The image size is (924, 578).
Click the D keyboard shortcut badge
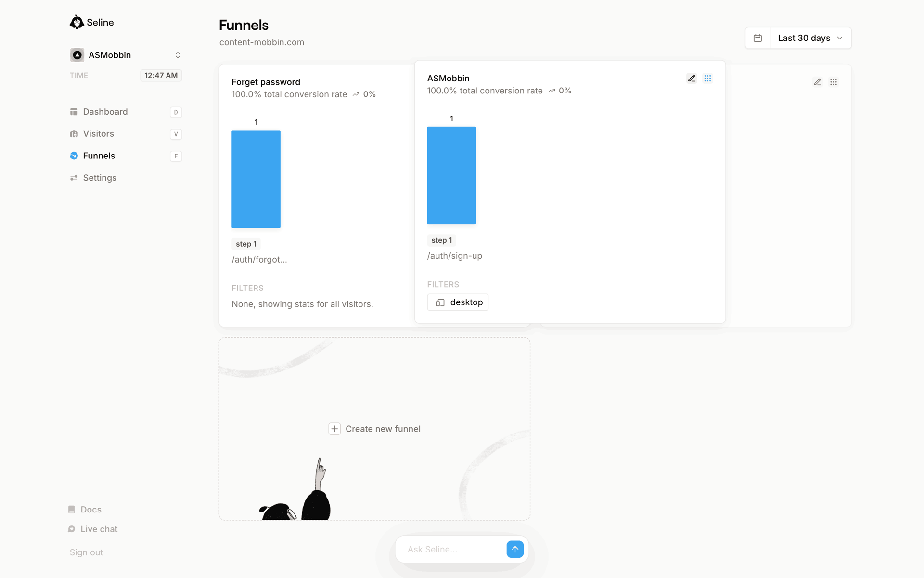[x=176, y=112]
